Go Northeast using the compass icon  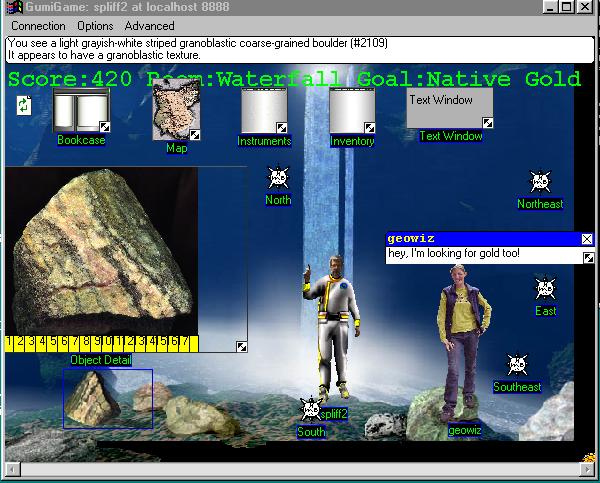tap(540, 182)
